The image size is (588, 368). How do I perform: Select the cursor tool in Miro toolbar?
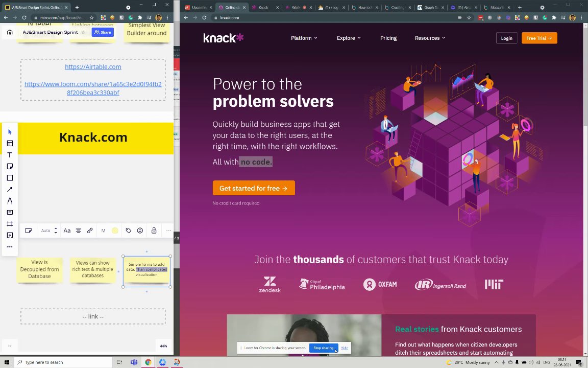(x=10, y=132)
